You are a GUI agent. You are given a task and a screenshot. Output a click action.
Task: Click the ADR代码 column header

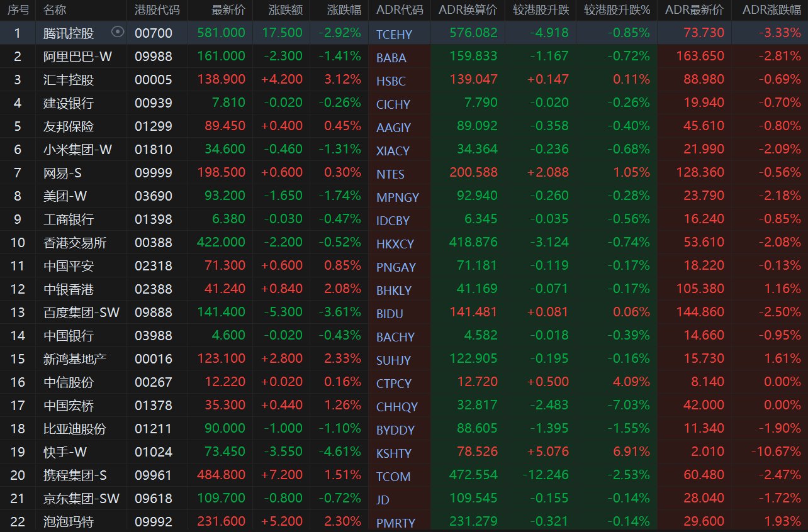coord(399,10)
